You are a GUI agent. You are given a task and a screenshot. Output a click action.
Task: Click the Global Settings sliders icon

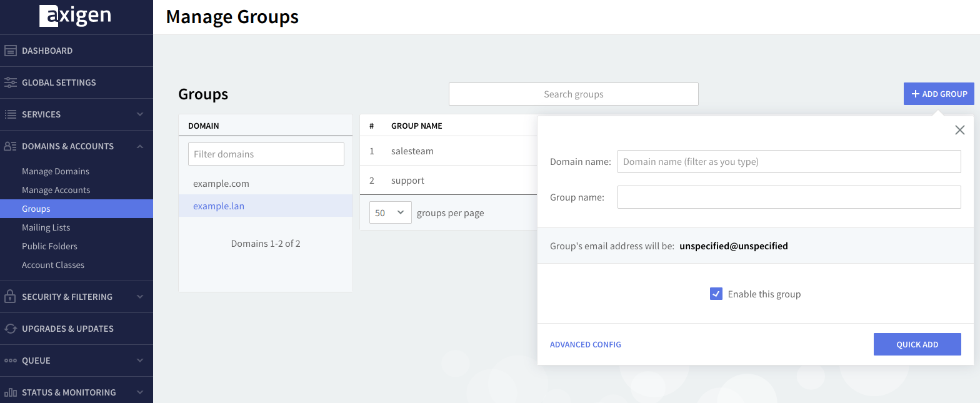coord(11,82)
